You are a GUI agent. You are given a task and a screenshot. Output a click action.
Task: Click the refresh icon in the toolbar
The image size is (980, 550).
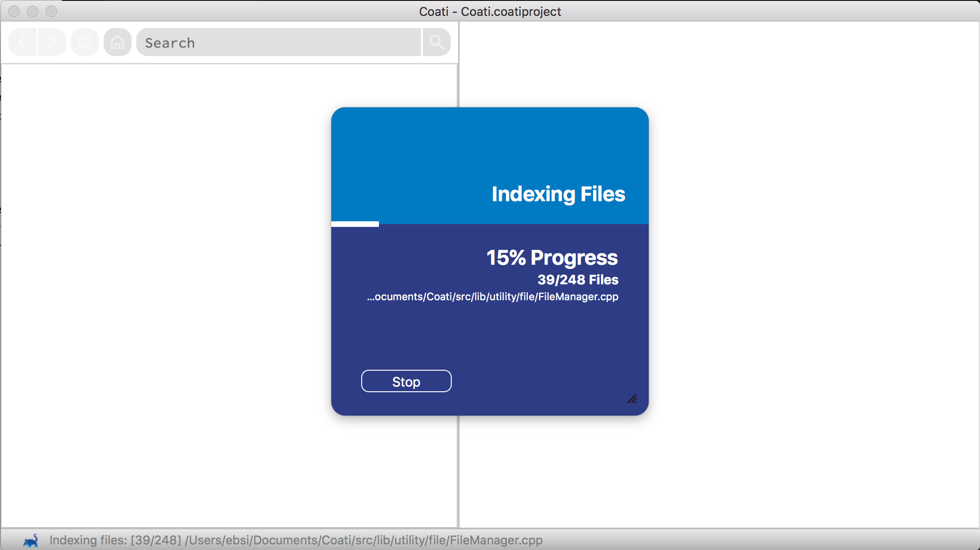click(85, 42)
